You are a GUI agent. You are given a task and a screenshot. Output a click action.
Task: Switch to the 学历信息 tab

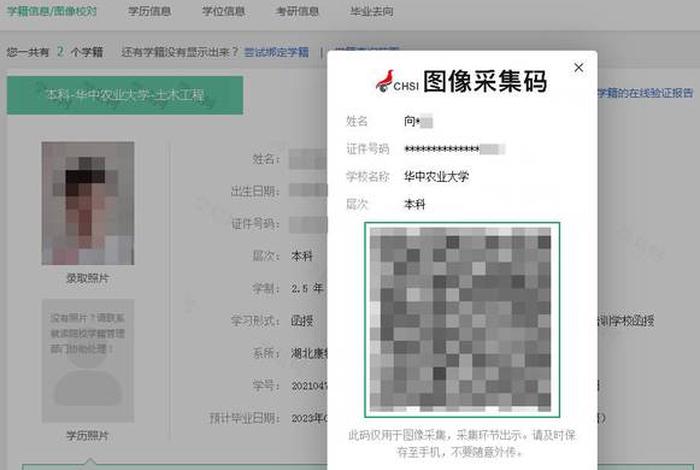(150, 11)
